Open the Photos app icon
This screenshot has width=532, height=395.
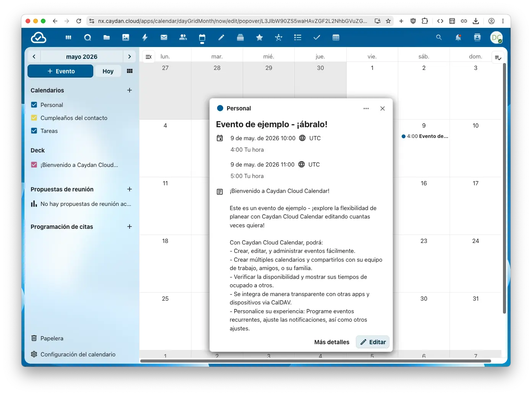126,37
